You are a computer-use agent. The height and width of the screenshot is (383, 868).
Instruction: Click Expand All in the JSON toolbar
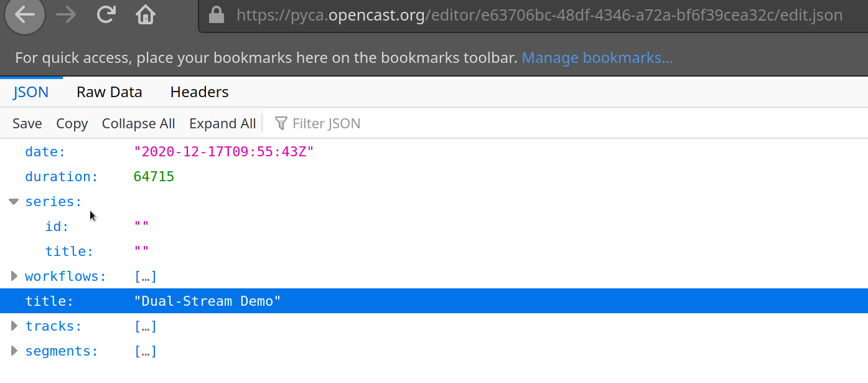pos(222,123)
